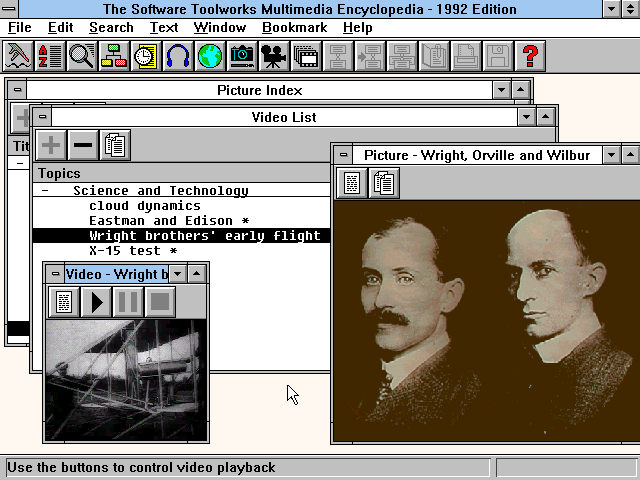This screenshot has width=640, height=480.
Task: Open the Videos movie camera icon
Action: 274,56
